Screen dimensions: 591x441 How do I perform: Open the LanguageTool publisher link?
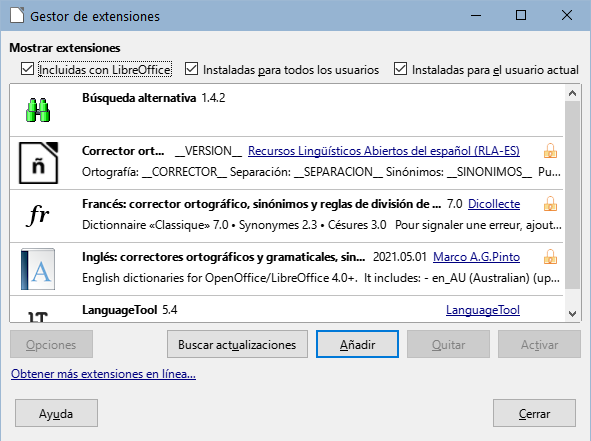483,310
